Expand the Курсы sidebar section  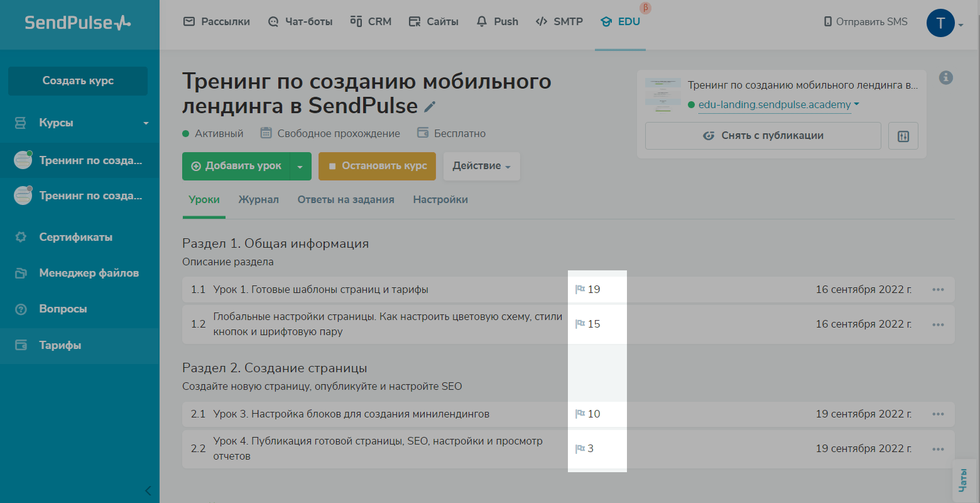[146, 123]
